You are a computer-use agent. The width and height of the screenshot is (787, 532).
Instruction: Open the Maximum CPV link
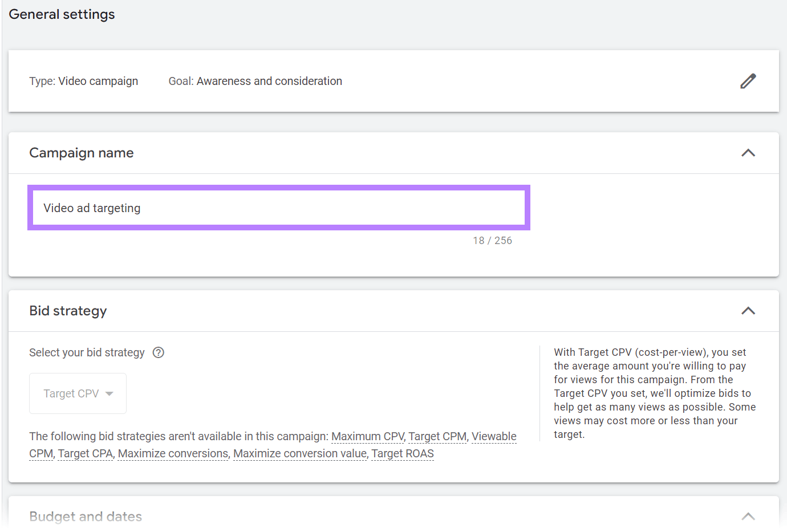[x=367, y=436]
